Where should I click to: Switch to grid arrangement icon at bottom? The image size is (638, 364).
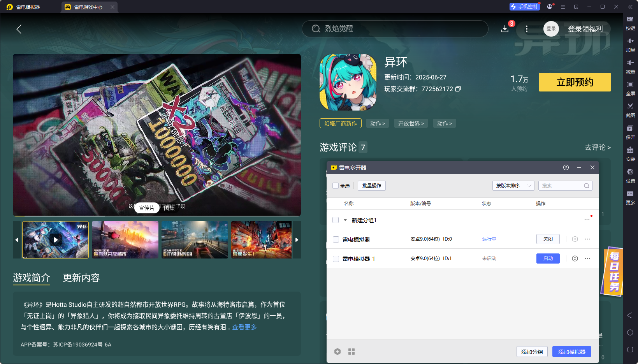click(352, 352)
